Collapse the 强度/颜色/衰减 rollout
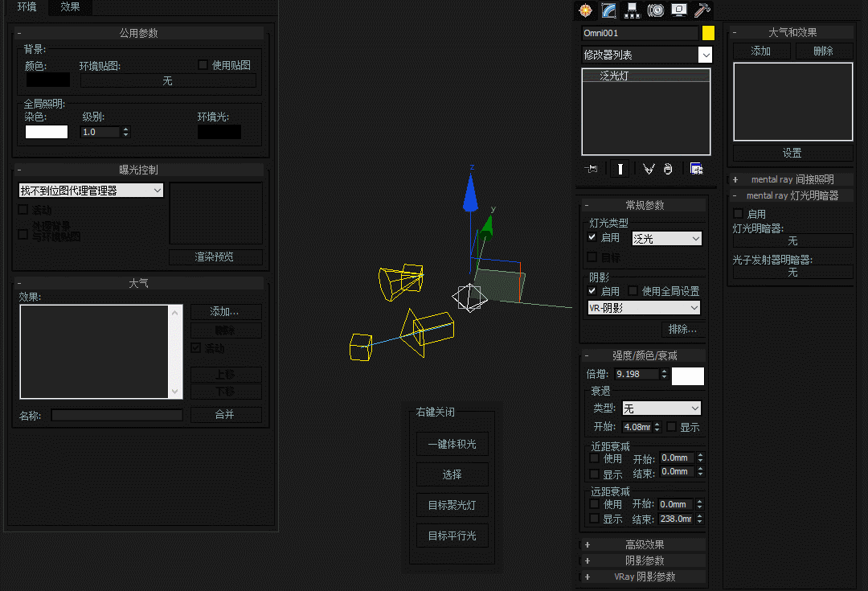The image size is (868, 591). tap(645, 355)
